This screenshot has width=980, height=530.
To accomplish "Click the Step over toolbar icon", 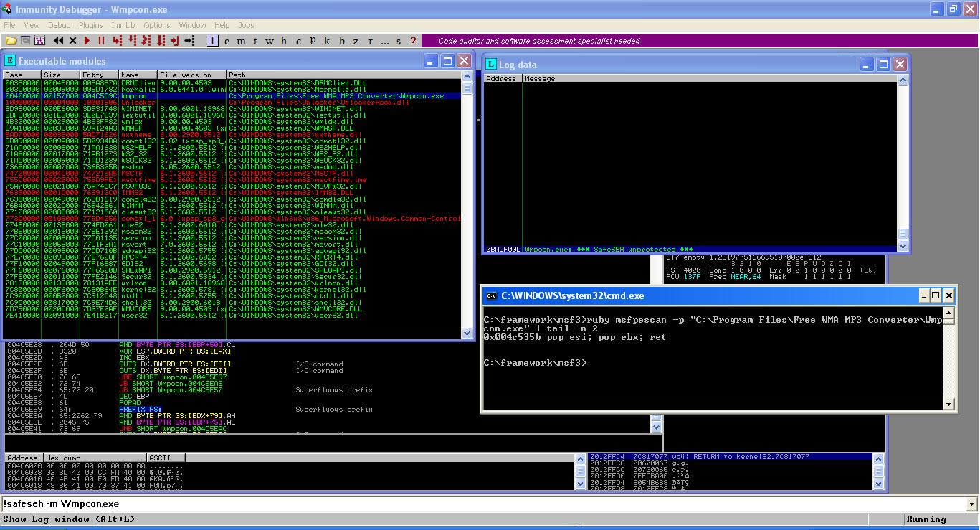I will [x=132, y=41].
